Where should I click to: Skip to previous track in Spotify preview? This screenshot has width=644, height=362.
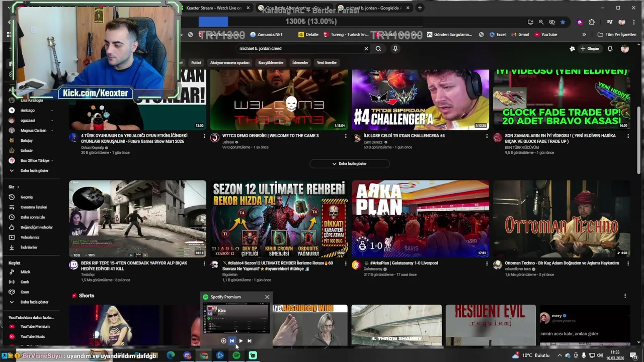tap(232, 341)
